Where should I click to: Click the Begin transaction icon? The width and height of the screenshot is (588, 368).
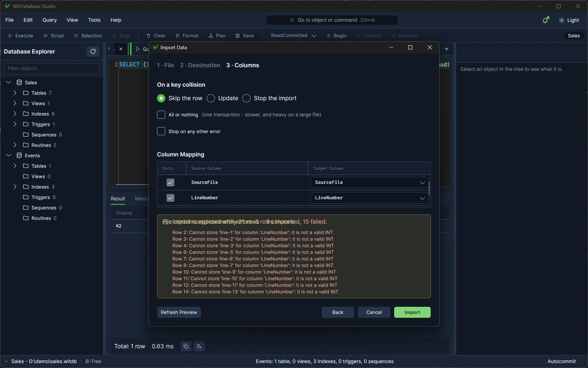328,36
